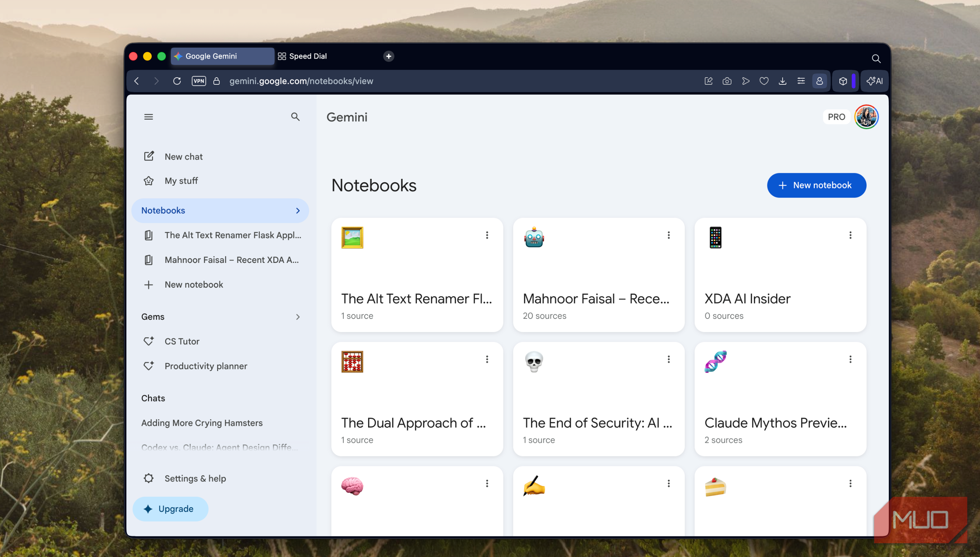Go back in browser history
The width and height of the screenshot is (980, 557).
tap(137, 81)
